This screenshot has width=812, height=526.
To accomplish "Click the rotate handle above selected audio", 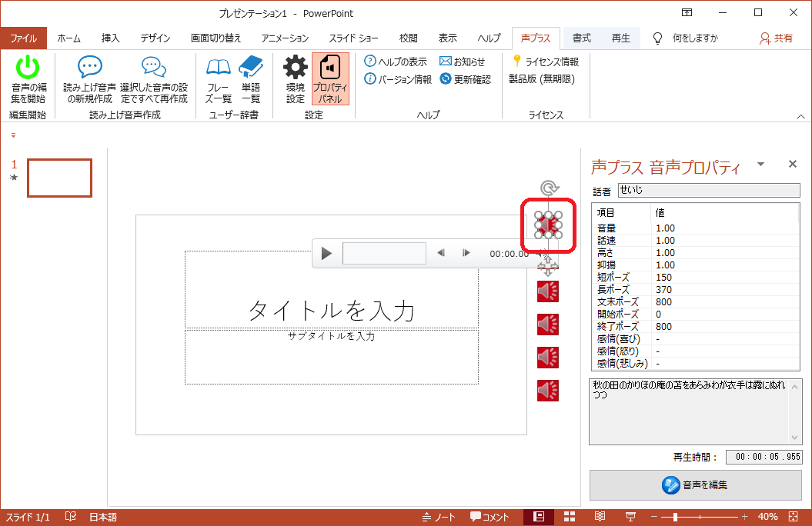I will tap(549, 187).
